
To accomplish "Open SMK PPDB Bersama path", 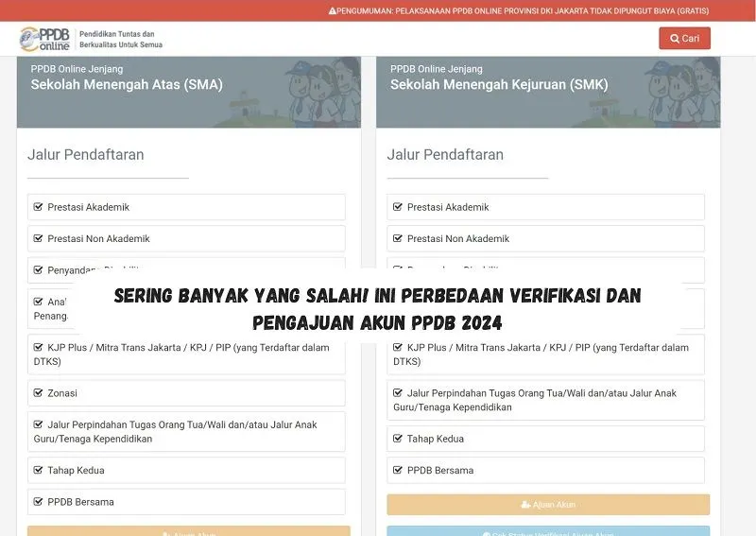I will coord(545,470).
